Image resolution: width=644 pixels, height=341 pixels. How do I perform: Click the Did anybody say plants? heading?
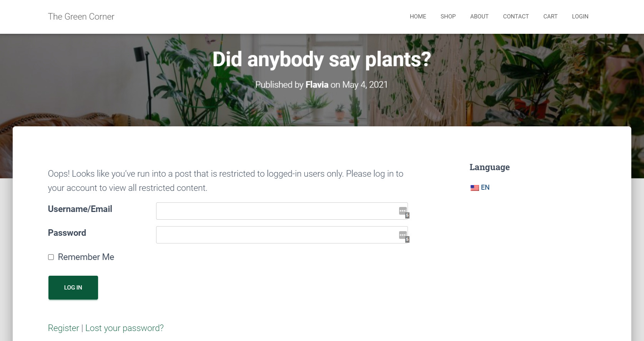click(x=322, y=60)
